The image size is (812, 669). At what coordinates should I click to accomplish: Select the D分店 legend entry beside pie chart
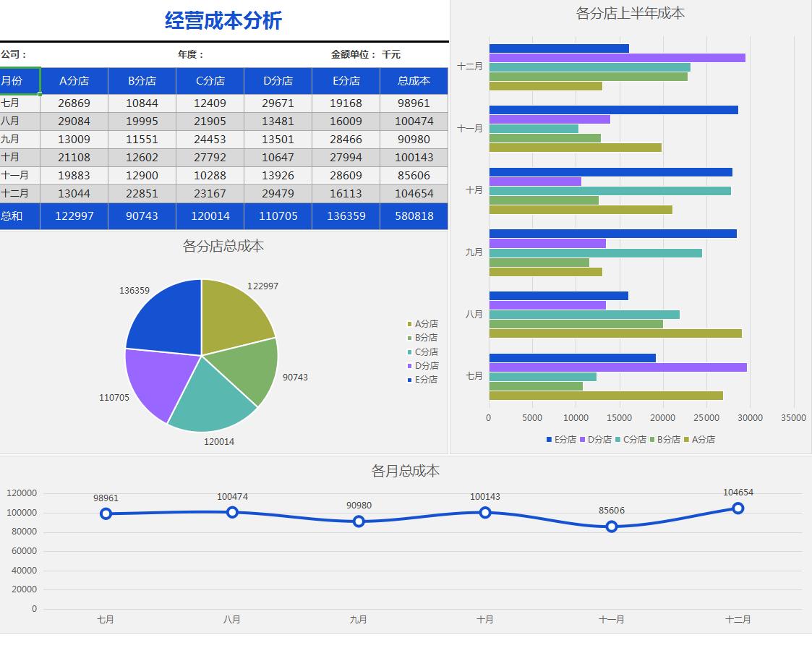pyautogui.click(x=424, y=366)
